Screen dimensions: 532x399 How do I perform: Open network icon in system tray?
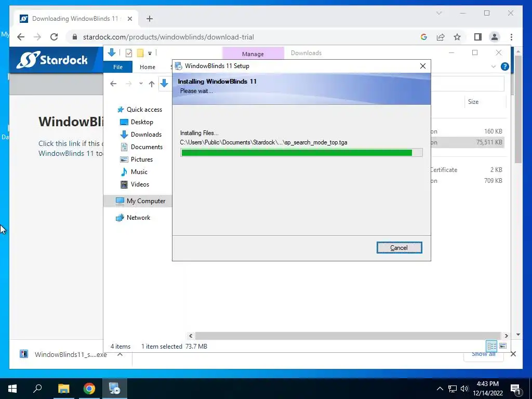click(453, 389)
